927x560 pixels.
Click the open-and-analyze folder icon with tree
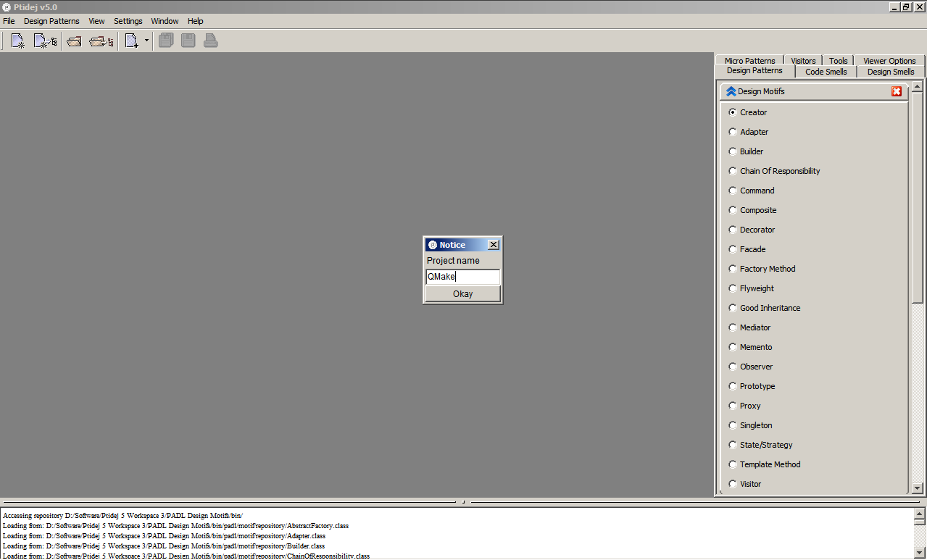point(101,40)
